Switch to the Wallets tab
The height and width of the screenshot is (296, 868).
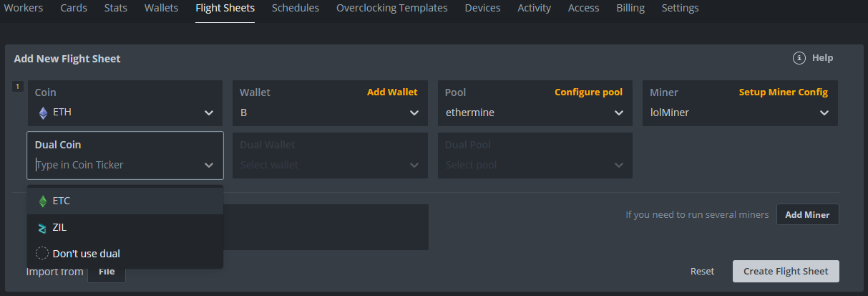tap(161, 9)
